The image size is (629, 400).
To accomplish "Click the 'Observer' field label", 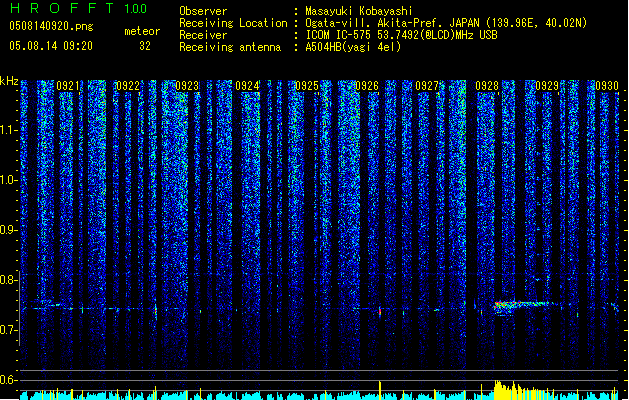I will point(203,11).
